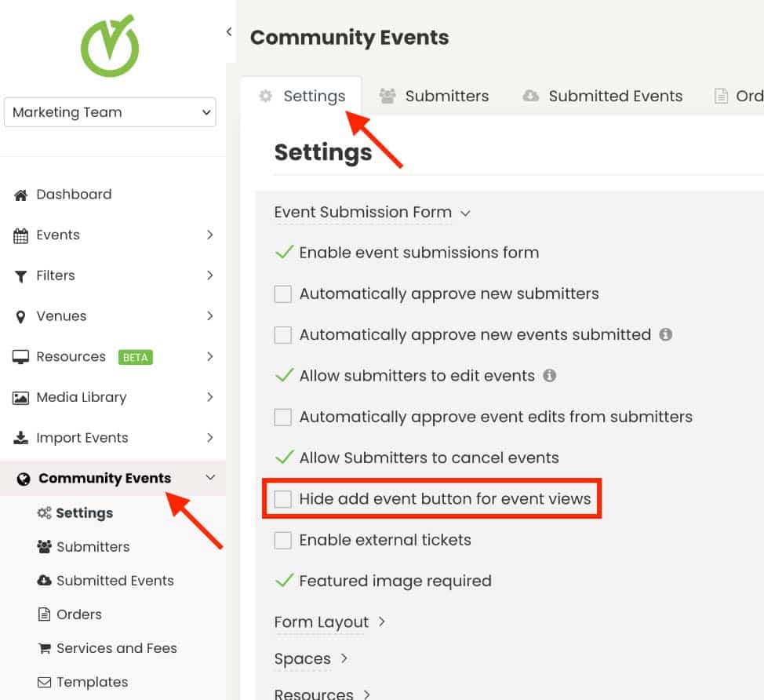764x700 pixels.
Task: Switch to the Submitters tab
Action: point(434,97)
